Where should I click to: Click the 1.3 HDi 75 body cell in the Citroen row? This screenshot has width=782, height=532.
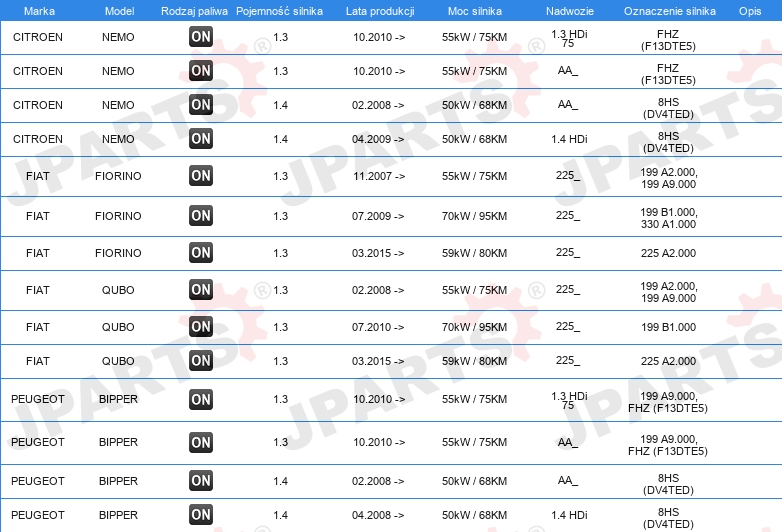click(569, 38)
